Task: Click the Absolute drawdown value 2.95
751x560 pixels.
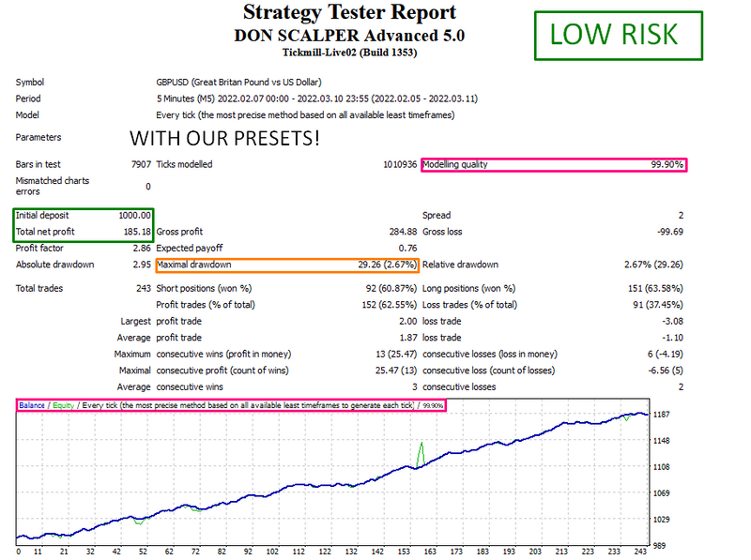Action: coord(142,265)
